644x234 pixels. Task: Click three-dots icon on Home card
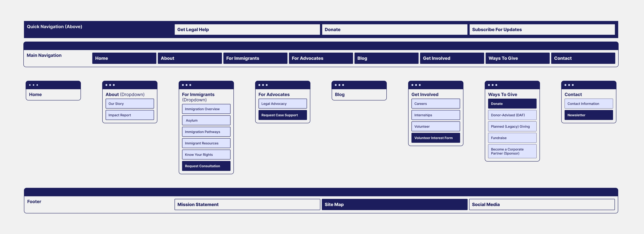pyautogui.click(x=34, y=85)
